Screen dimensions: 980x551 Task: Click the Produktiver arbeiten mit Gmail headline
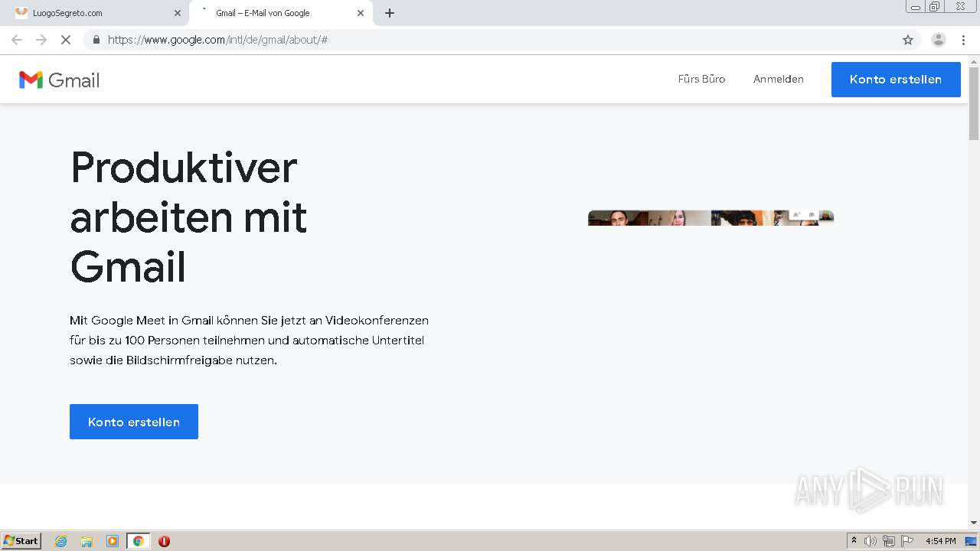pos(188,217)
